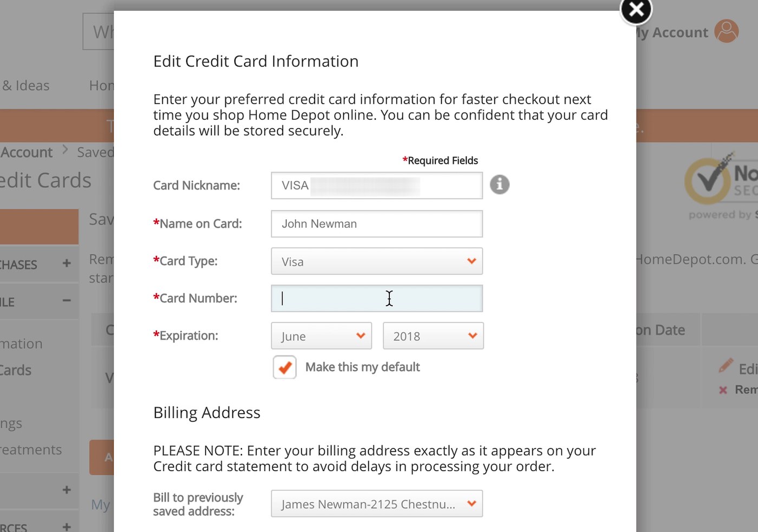Click the pencil Edit icon in card row

click(726, 366)
